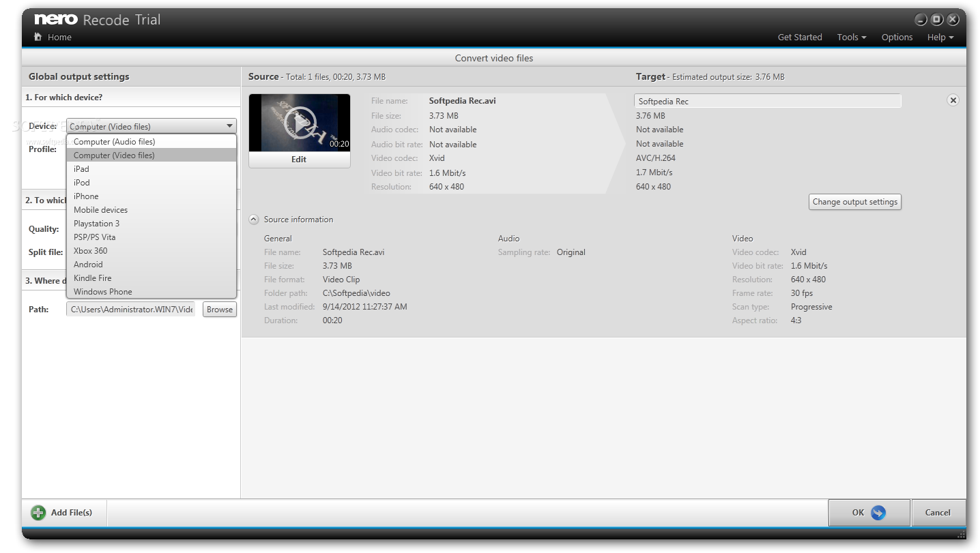The width and height of the screenshot is (980, 553).
Task: Click the Browse button for the output path
Action: click(220, 310)
